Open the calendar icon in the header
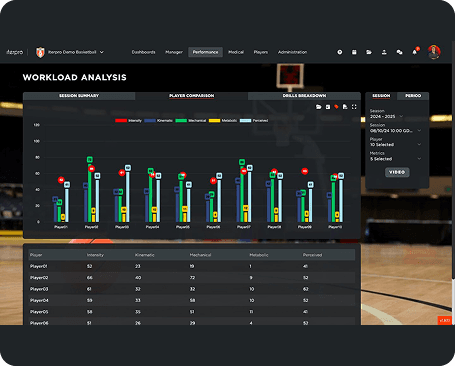 pos(354,52)
